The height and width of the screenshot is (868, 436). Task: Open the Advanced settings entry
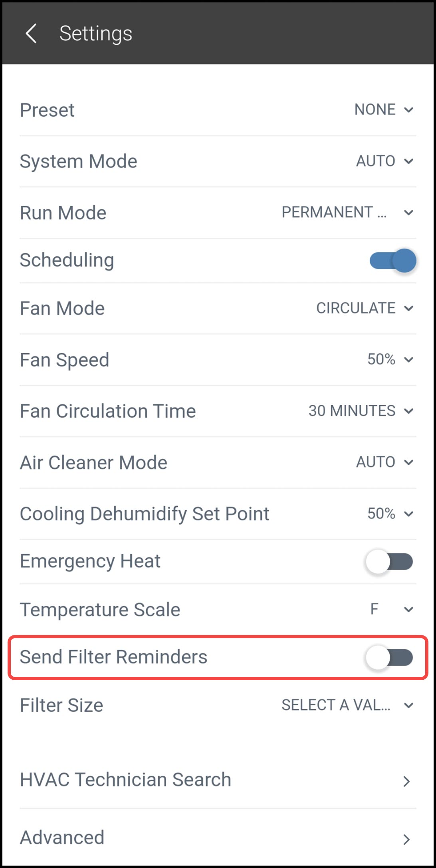click(62, 838)
